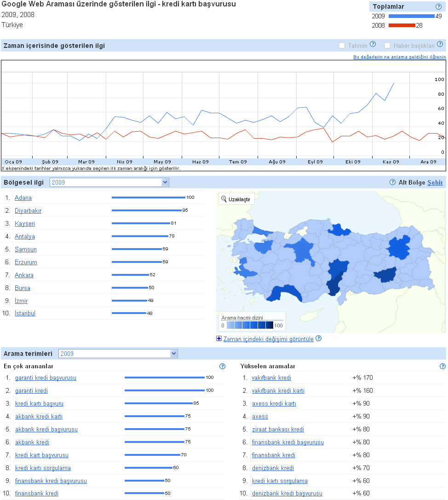This screenshot has height=500, width=448.
Task: Click the 'Türkiye' location text
Action: (x=12, y=25)
